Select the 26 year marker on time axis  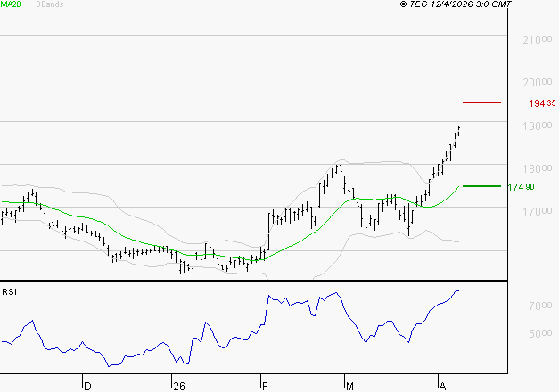point(179,386)
